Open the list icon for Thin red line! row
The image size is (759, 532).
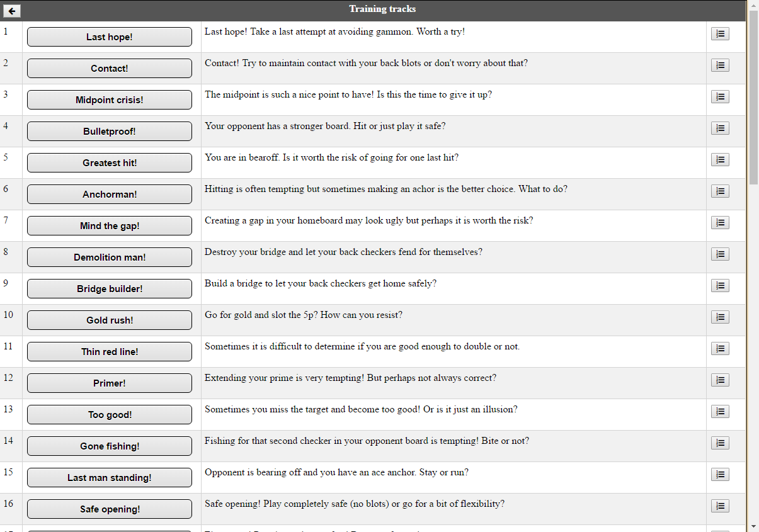click(x=720, y=349)
